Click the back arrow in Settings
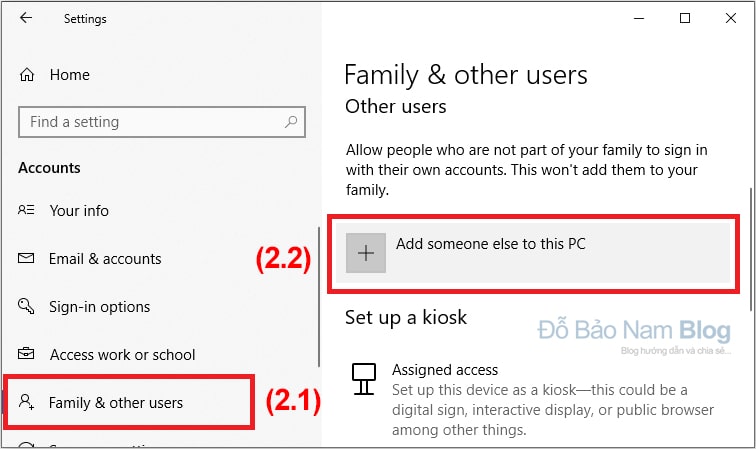 pos(26,18)
